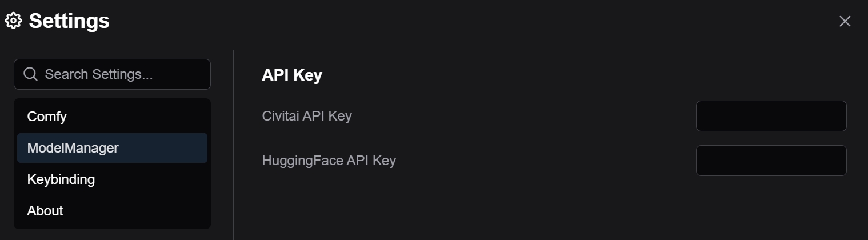Click into the Civitai API Key field
The image size is (868, 240).
pos(771,116)
